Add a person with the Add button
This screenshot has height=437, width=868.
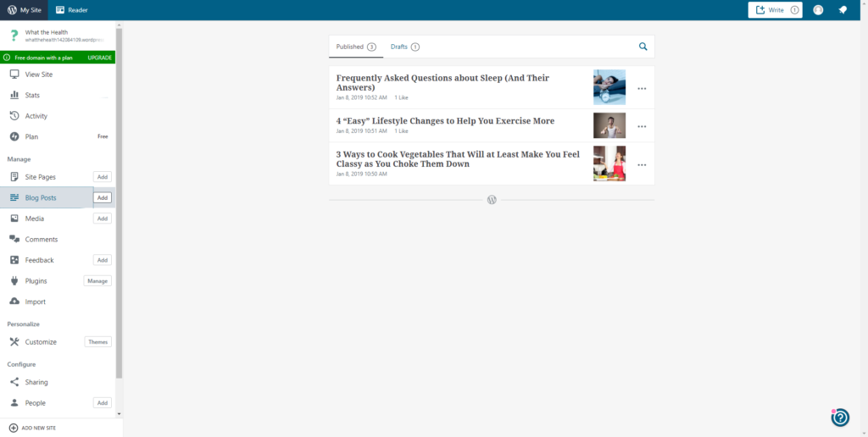pyautogui.click(x=103, y=403)
